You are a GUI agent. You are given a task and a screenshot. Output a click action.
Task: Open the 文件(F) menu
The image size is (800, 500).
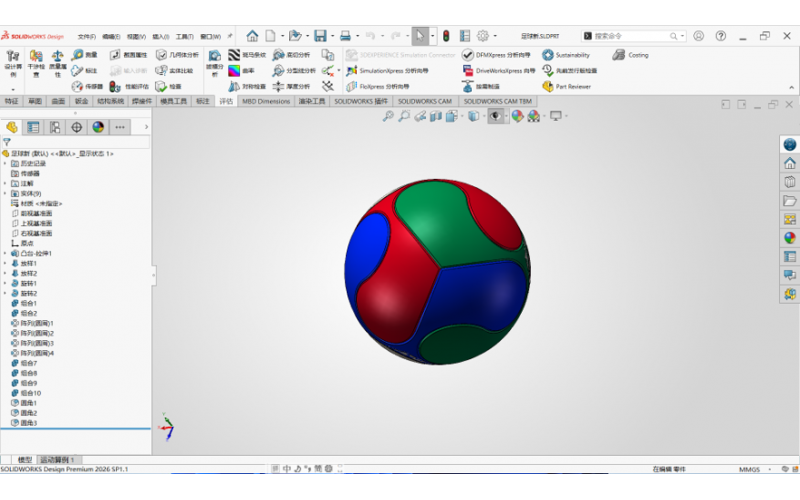pos(87,36)
